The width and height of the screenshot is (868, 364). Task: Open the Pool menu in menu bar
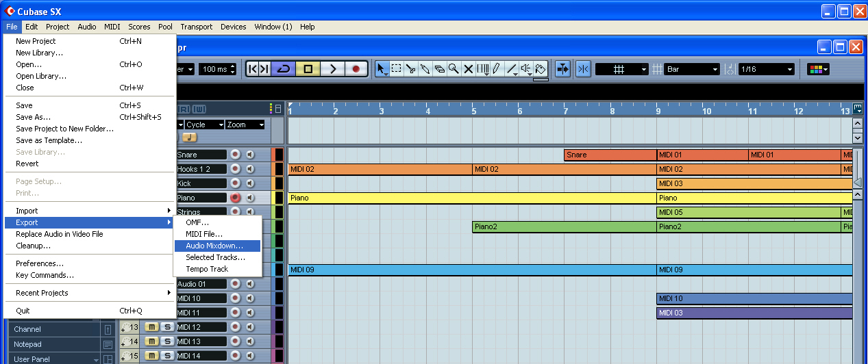(x=165, y=27)
